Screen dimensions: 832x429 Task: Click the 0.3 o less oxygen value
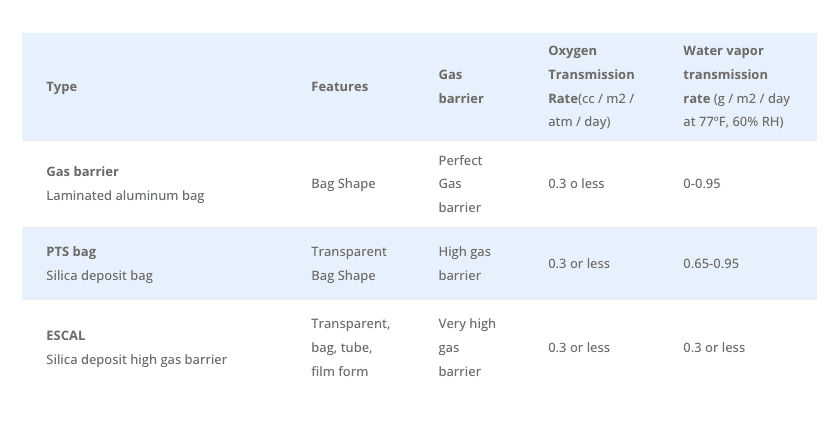point(576,184)
